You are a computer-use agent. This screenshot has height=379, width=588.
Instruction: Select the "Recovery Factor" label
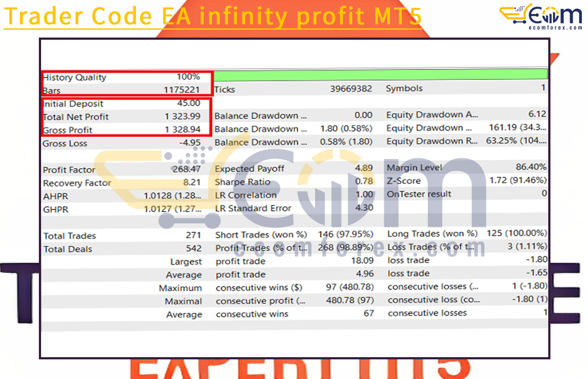point(77,183)
